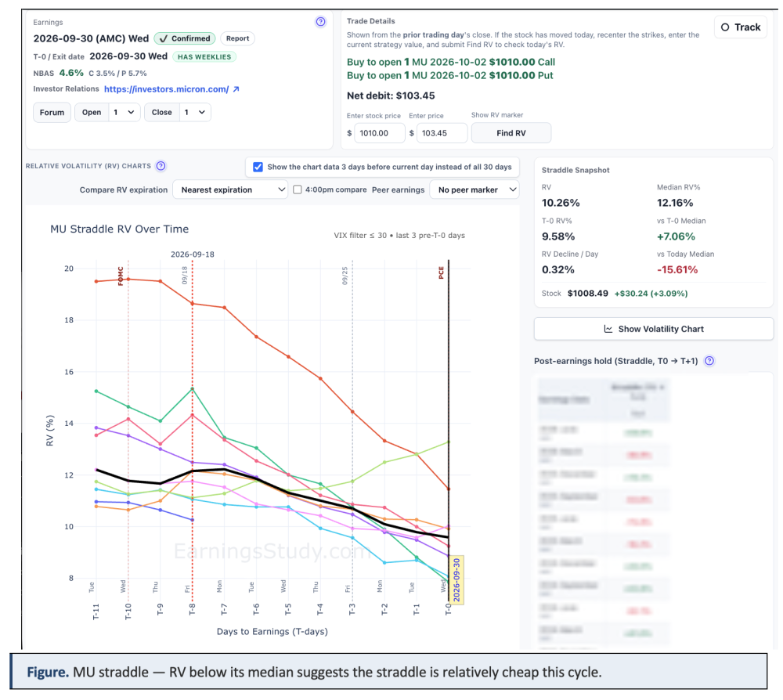This screenshot has height=700, width=783.
Task: Click the Track circle icon
Action: click(x=725, y=27)
